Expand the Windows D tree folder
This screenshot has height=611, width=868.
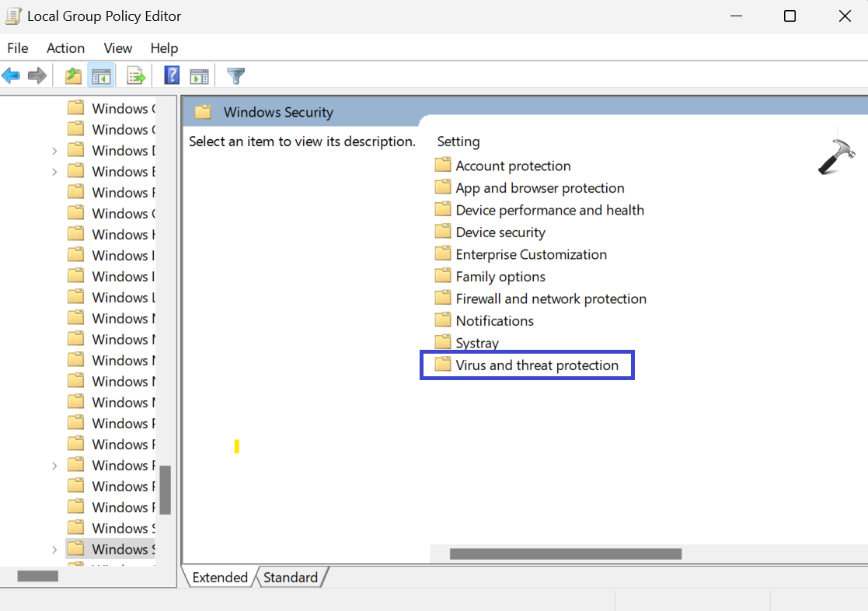click(54, 151)
